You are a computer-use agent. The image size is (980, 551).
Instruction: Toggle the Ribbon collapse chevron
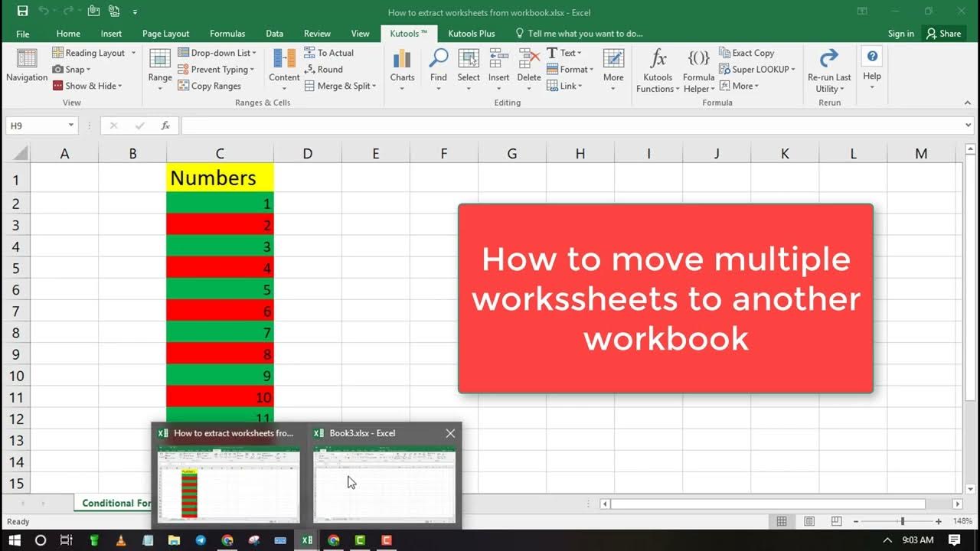tap(968, 102)
